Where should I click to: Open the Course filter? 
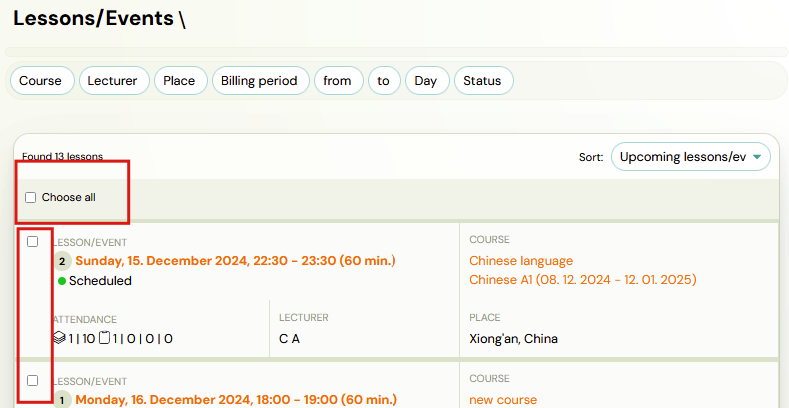pos(42,81)
